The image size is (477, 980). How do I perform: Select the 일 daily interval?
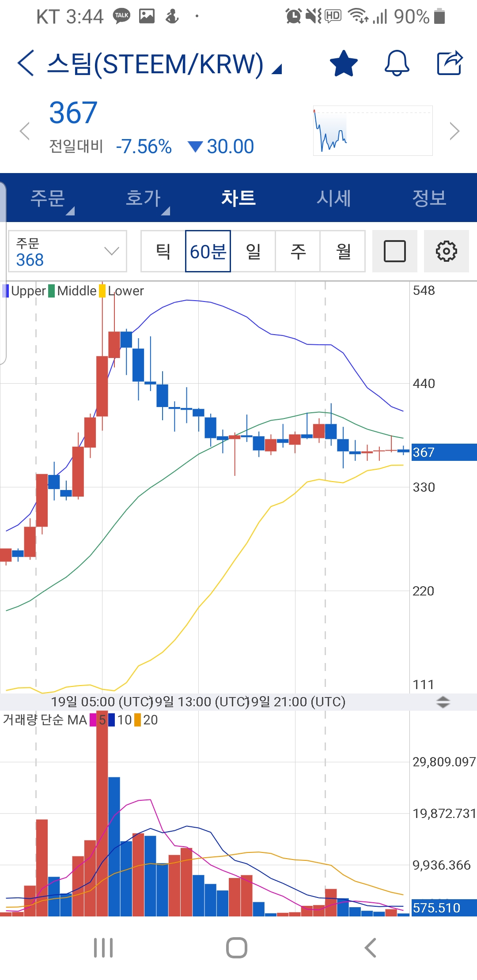pyautogui.click(x=253, y=251)
